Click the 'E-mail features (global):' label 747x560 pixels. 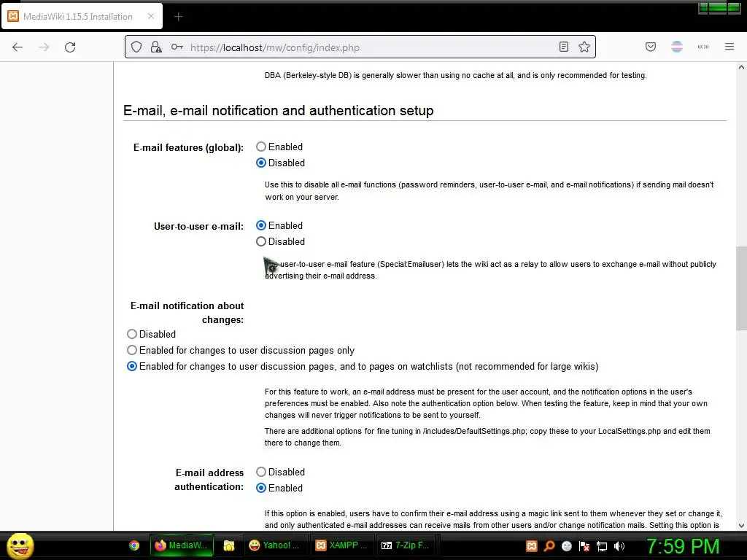click(188, 147)
